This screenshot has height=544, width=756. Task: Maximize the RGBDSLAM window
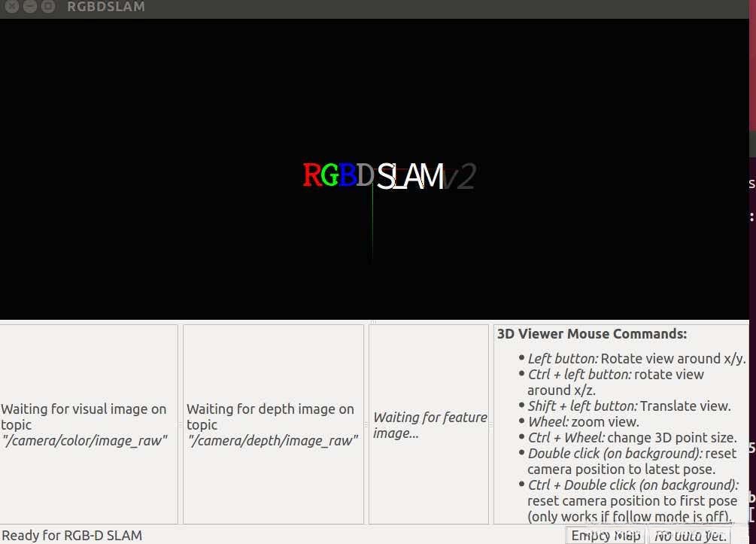click(x=47, y=6)
